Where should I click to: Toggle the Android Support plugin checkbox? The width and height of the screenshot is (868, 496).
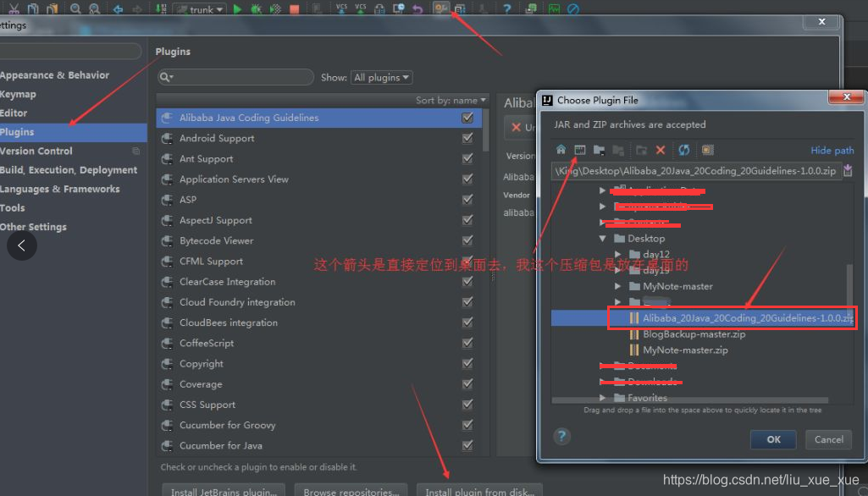[467, 138]
